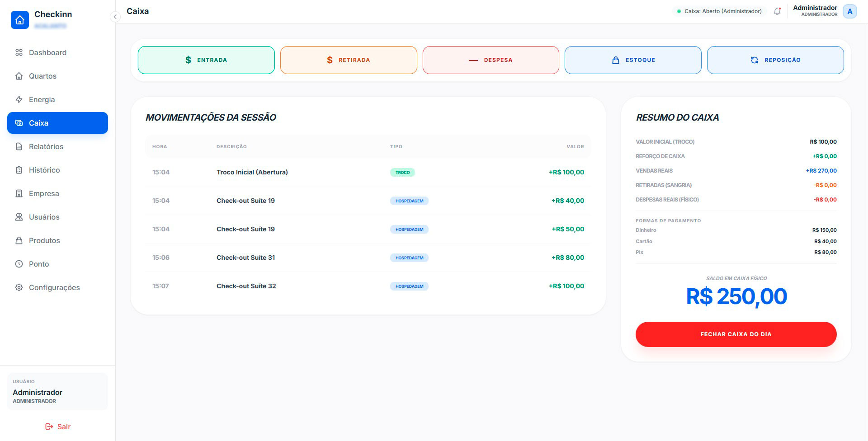
Task: Open the Dashboard menu item
Action: pyautogui.click(x=57, y=52)
